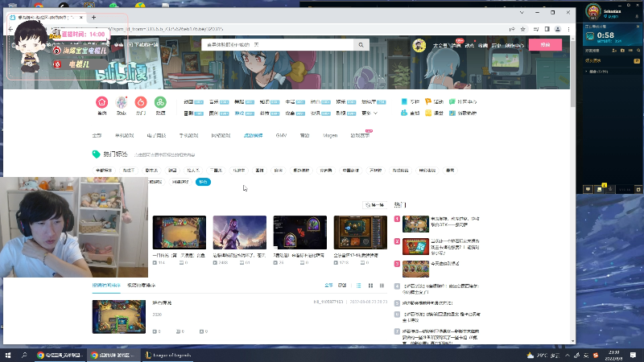
Task: Open the user avatar in Bilibili header
Action: [419, 45]
